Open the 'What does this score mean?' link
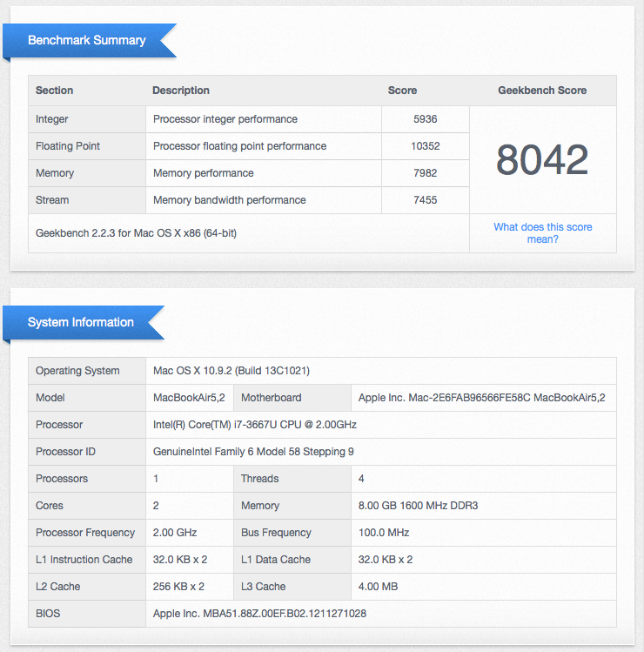Screen dimensions: 644x652 point(542,233)
